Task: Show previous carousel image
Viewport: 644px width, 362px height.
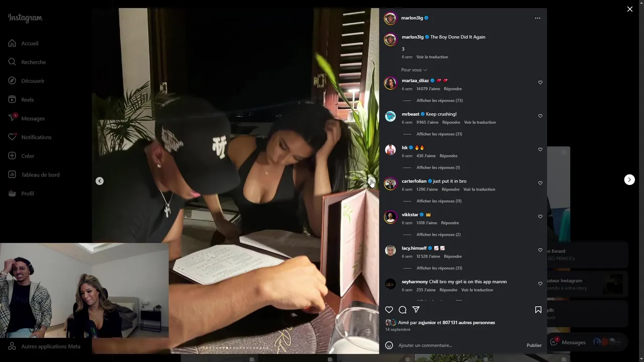Action: 100,181
